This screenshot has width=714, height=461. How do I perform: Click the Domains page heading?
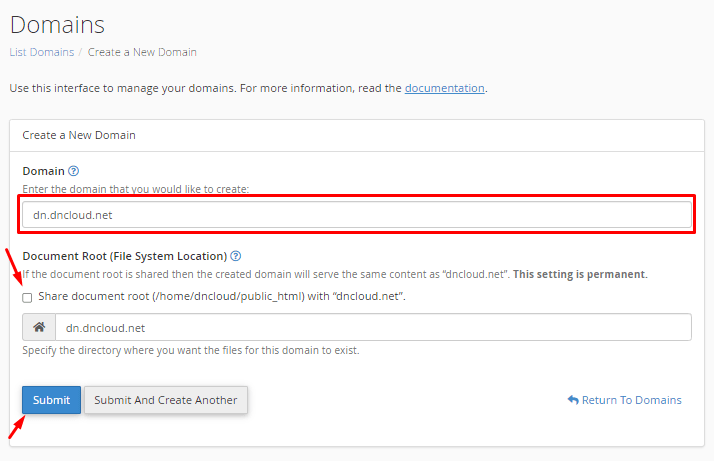(x=57, y=24)
